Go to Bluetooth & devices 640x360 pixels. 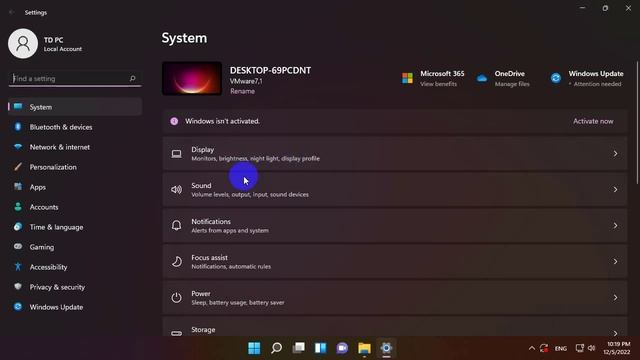tap(75, 127)
